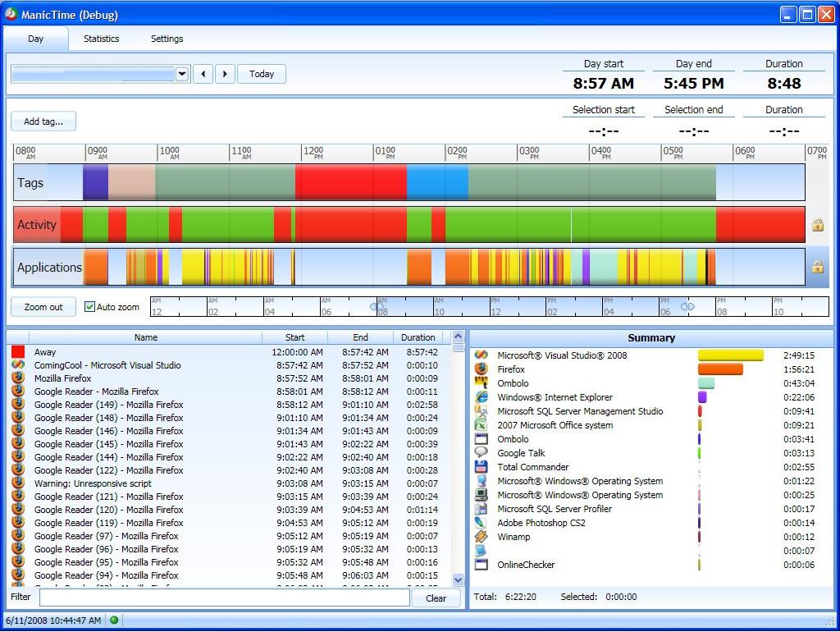
Task: Open the Settings tab
Action: [x=167, y=39]
